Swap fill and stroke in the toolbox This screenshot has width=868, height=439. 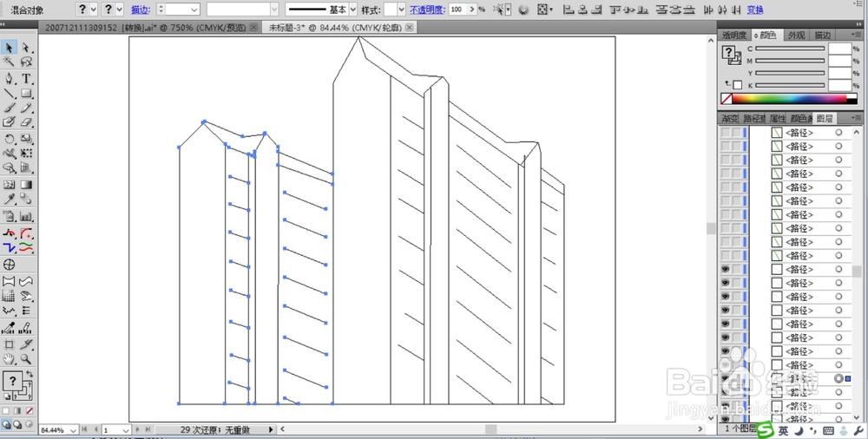tap(29, 374)
